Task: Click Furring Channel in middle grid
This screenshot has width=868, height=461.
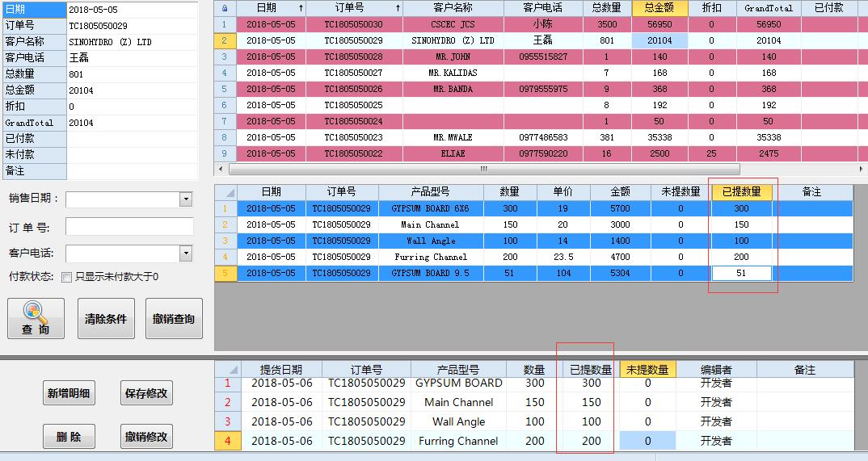Action: pyautogui.click(x=431, y=257)
